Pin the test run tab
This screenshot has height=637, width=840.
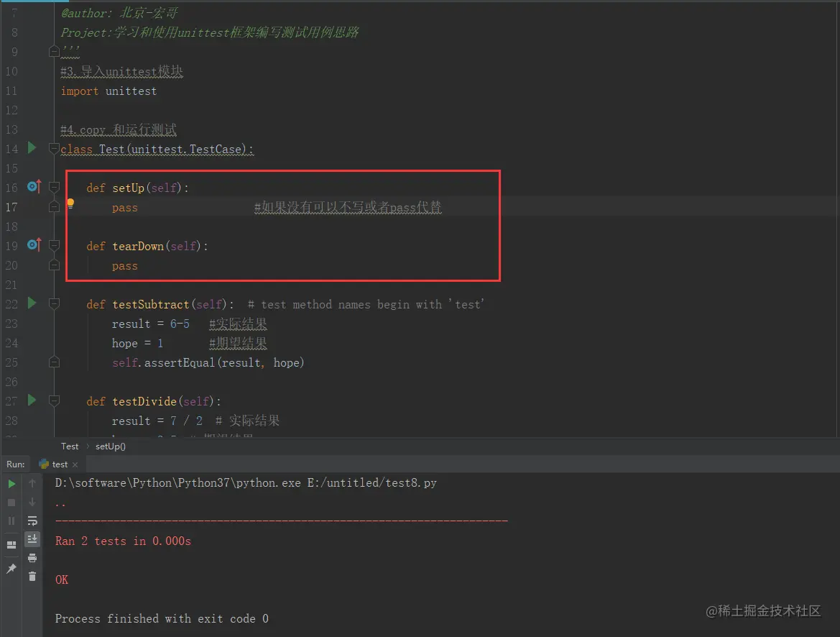[11, 569]
